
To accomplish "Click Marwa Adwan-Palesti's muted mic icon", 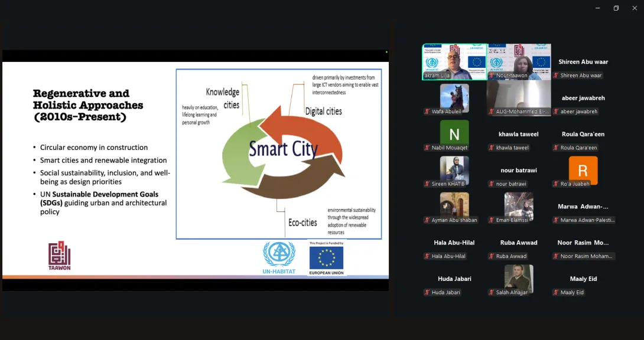I will (x=556, y=220).
